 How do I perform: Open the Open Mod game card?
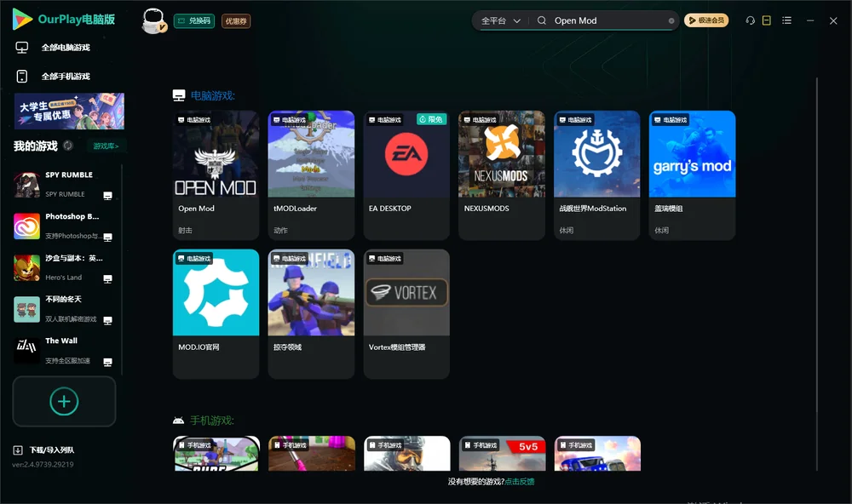coord(216,175)
